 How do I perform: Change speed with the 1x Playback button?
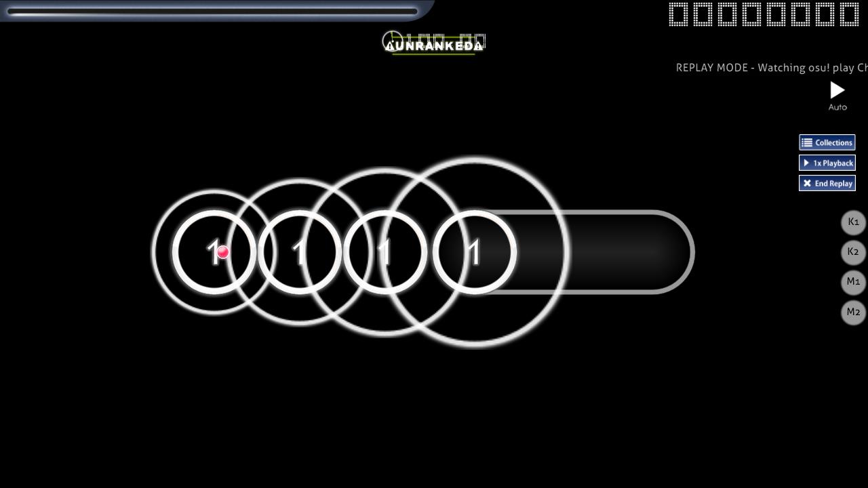(827, 163)
